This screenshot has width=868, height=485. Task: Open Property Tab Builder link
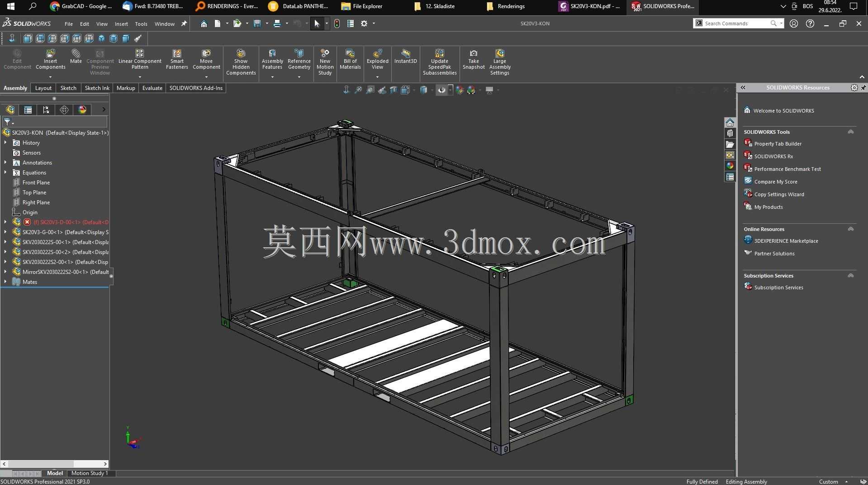click(x=778, y=144)
